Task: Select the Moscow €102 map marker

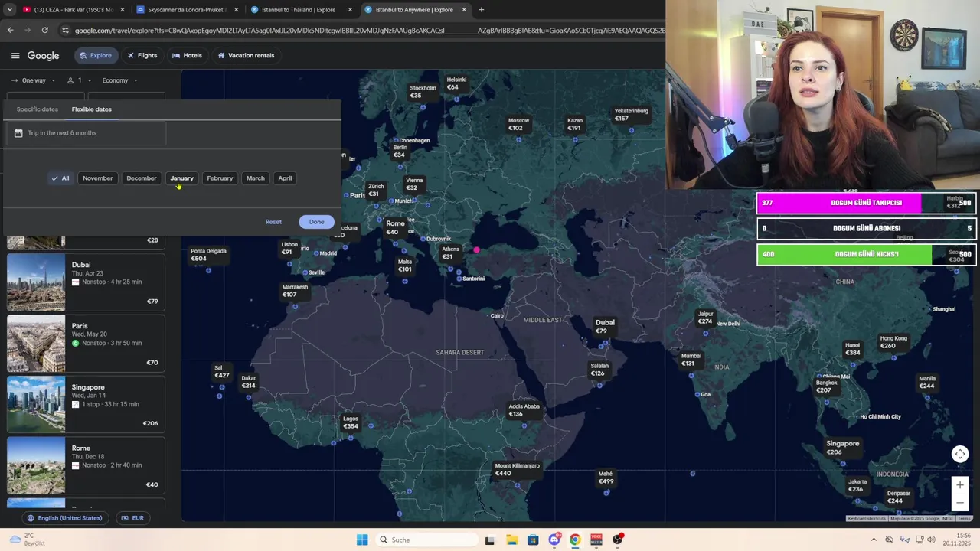Action: 518,124
